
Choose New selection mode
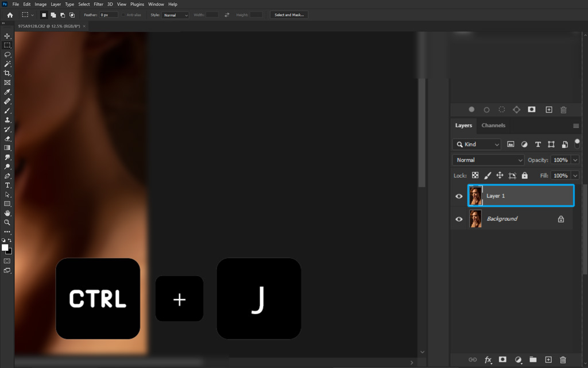click(44, 15)
